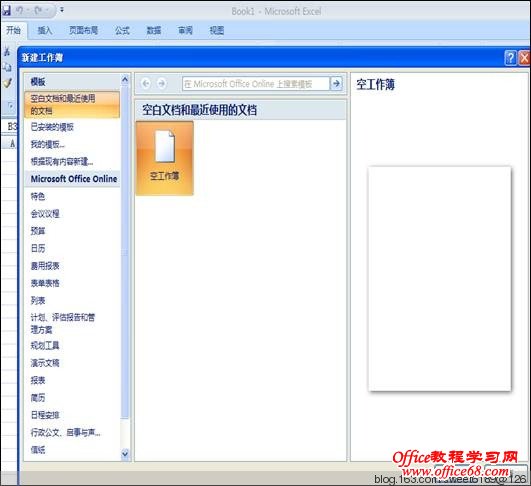Click the clipboard group dialog launcher icon
531x486 pixels.
pos(10,106)
